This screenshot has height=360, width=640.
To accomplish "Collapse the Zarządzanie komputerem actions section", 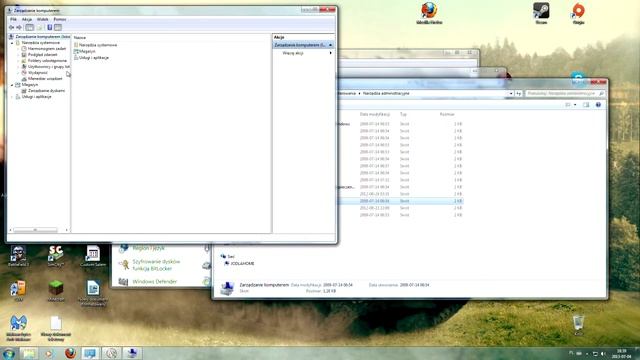I will click(x=331, y=45).
